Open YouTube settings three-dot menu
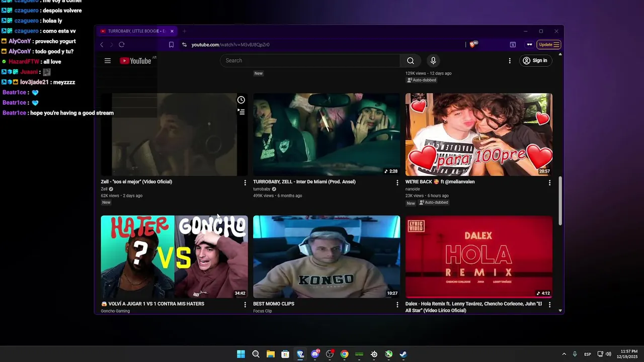The image size is (644, 362). 510,61
